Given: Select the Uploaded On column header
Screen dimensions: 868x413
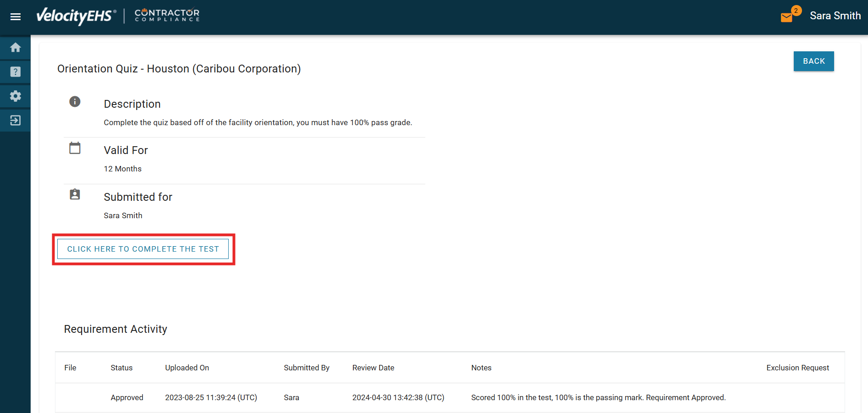Looking at the screenshot, I should click(187, 368).
